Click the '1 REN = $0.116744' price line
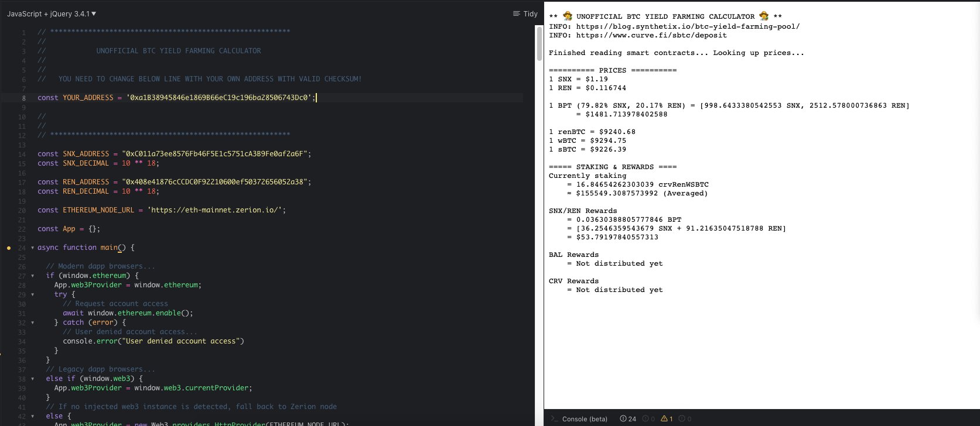980x426 pixels. 588,88
